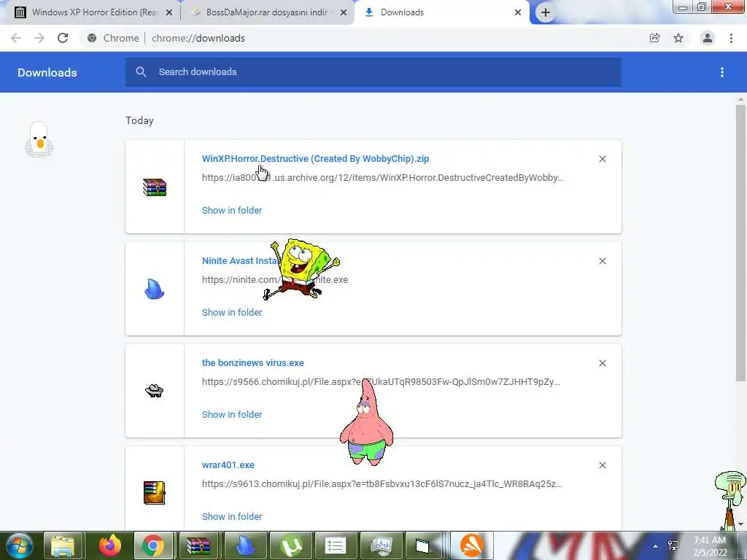Image resolution: width=747 pixels, height=560 pixels.
Task: Show wrar401.exe in folder
Action: [232, 516]
